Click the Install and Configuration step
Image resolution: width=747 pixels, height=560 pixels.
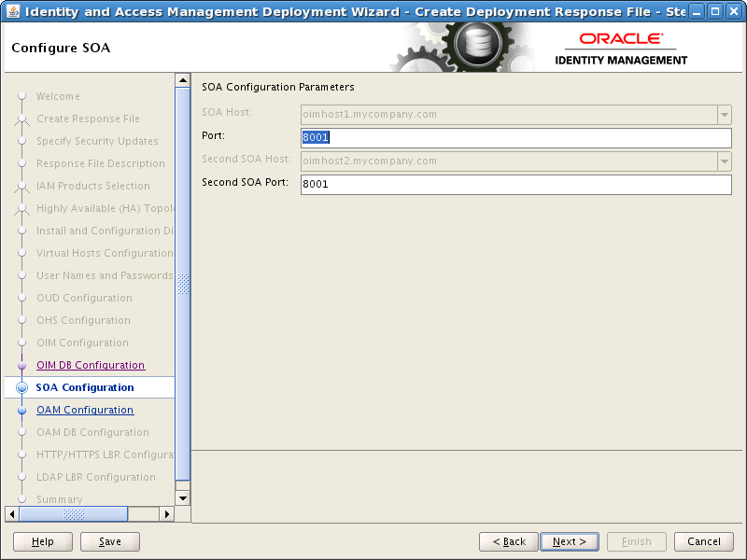[105, 231]
